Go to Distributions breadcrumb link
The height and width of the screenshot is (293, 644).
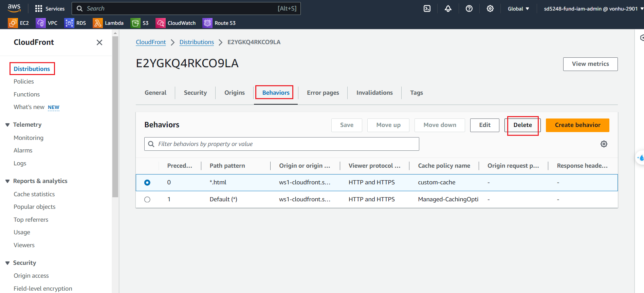tap(197, 42)
